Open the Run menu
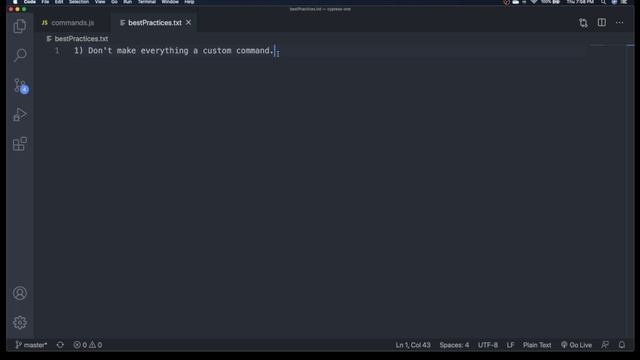The width and height of the screenshot is (640, 360). point(128,2)
